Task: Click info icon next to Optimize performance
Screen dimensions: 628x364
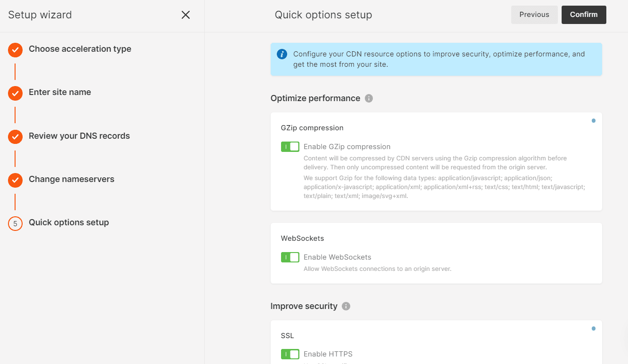Action: point(369,98)
